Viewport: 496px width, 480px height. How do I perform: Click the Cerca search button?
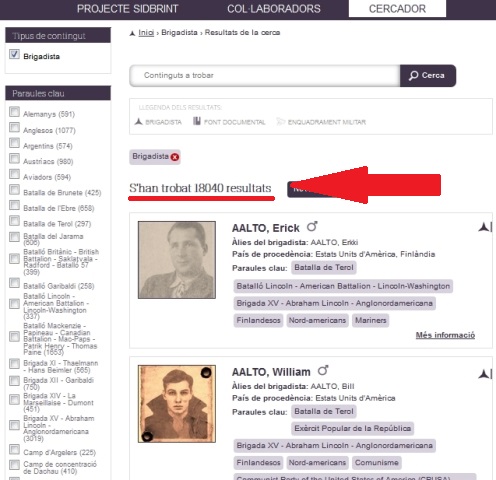coord(428,76)
